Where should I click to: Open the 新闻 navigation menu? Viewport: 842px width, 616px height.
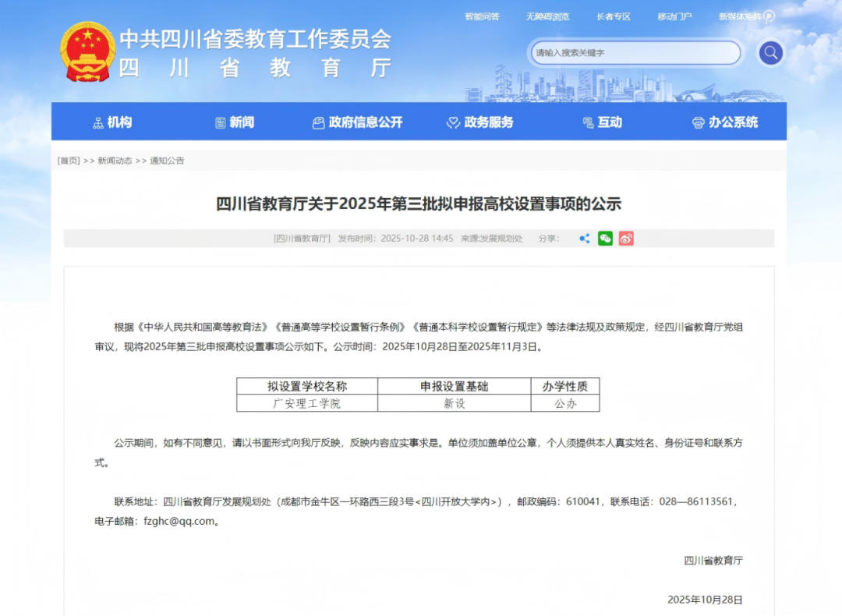pos(235,122)
